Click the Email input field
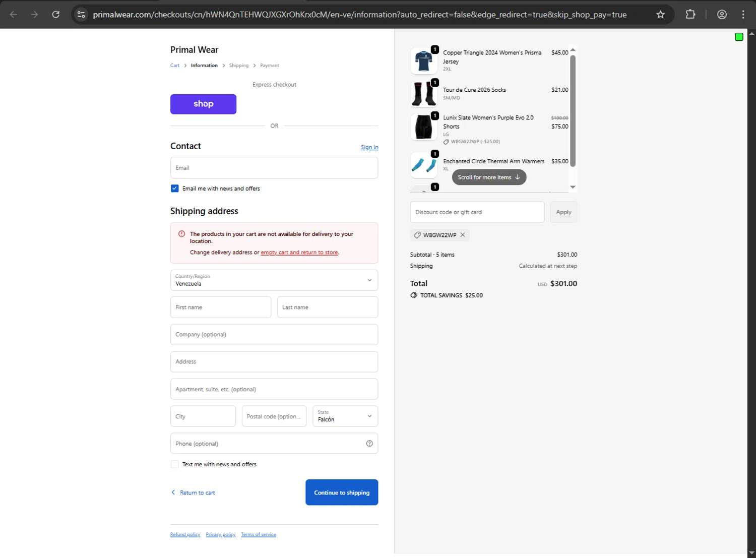 (x=274, y=168)
